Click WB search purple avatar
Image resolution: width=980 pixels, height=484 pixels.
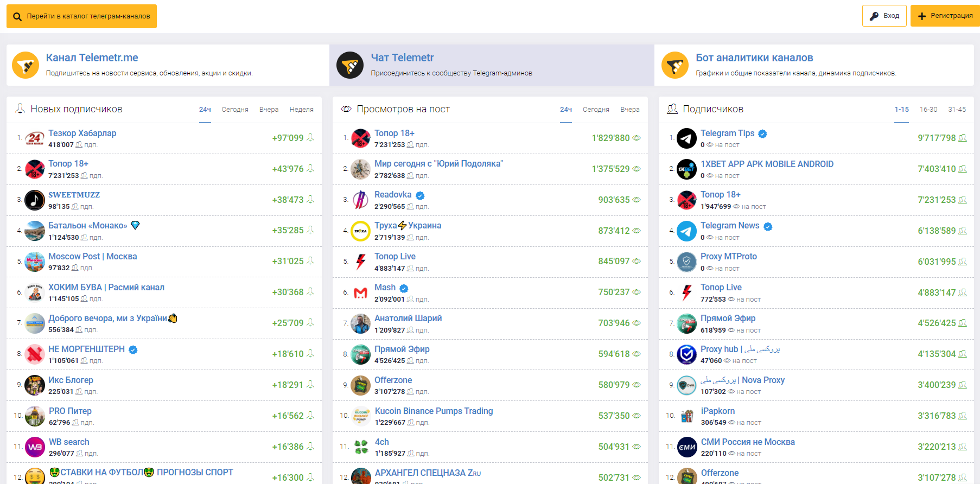coord(35,447)
